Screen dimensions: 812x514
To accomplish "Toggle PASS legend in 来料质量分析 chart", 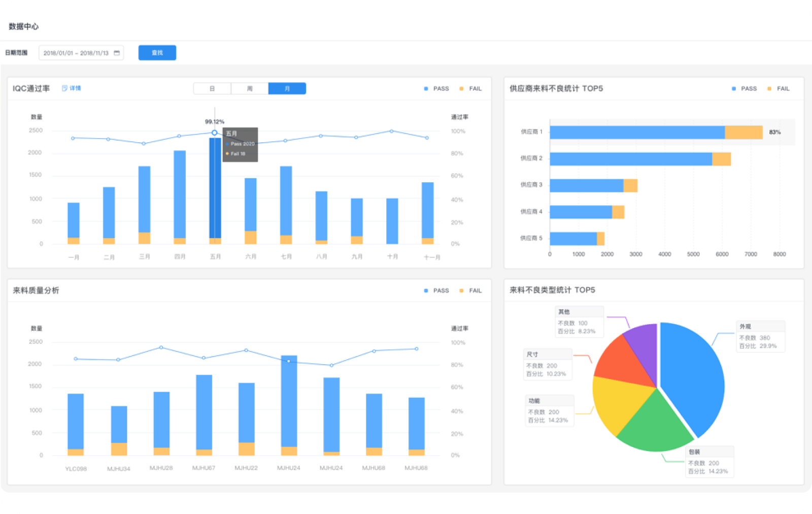I will (x=436, y=291).
